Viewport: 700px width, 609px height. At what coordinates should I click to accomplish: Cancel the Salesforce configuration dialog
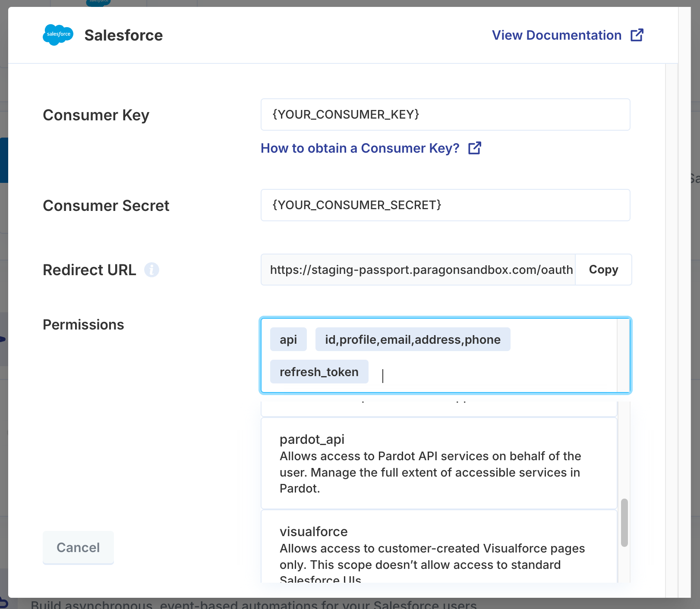click(78, 547)
